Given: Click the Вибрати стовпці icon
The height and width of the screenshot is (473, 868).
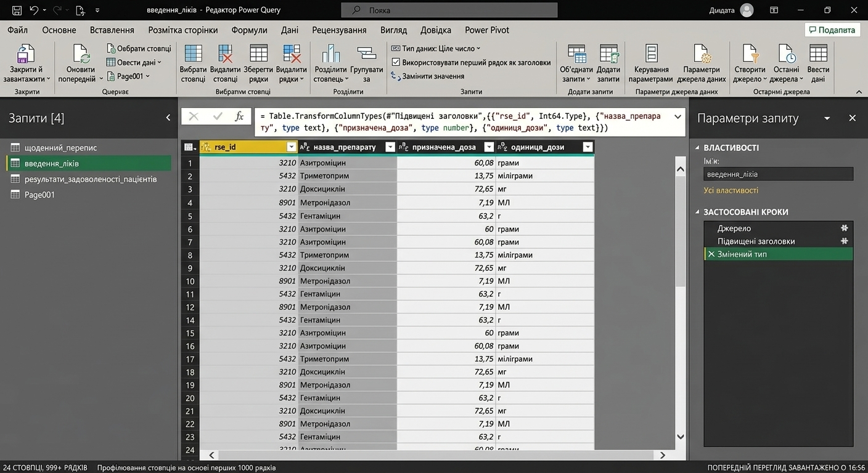Looking at the screenshot, I should [x=193, y=54].
